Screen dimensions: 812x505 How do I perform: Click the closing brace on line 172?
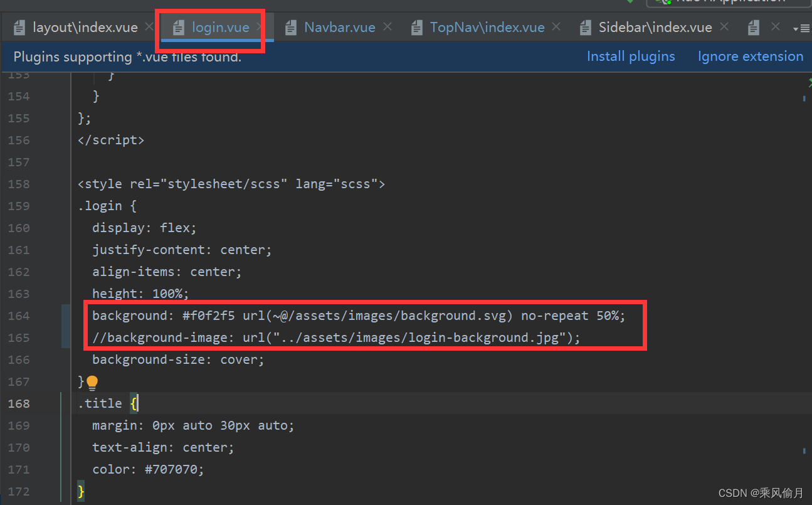(x=81, y=491)
